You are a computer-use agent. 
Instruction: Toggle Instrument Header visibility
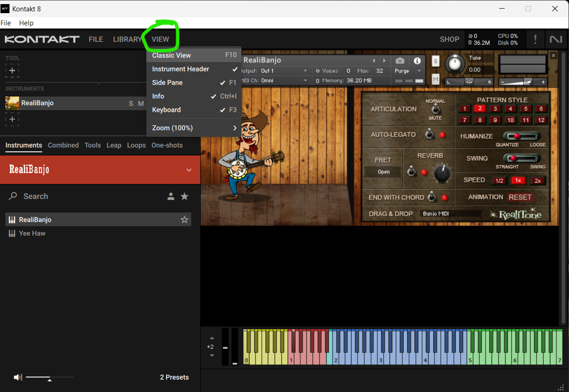(194, 69)
